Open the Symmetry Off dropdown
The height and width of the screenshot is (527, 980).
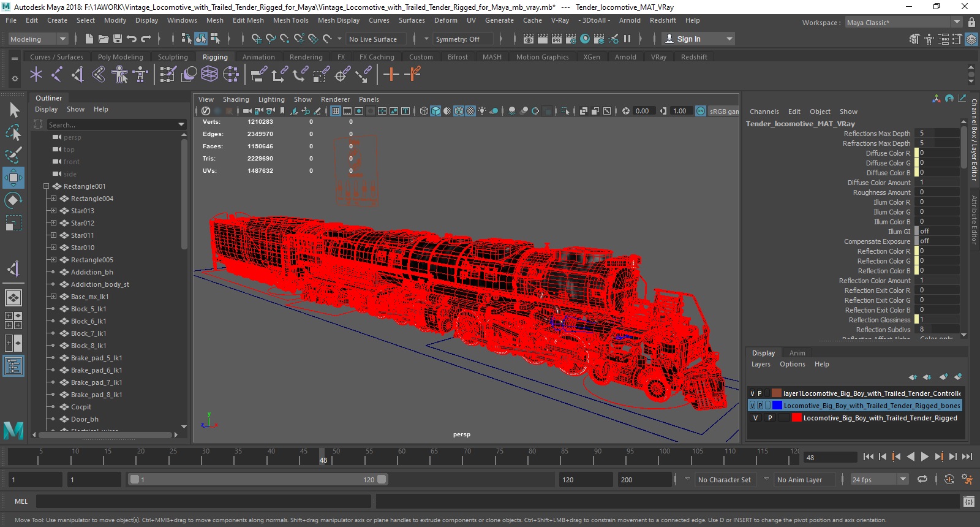pos(463,39)
